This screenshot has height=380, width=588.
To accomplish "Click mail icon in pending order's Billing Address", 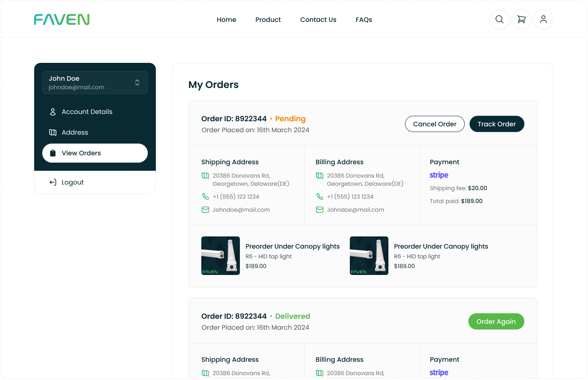I will (x=320, y=210).
